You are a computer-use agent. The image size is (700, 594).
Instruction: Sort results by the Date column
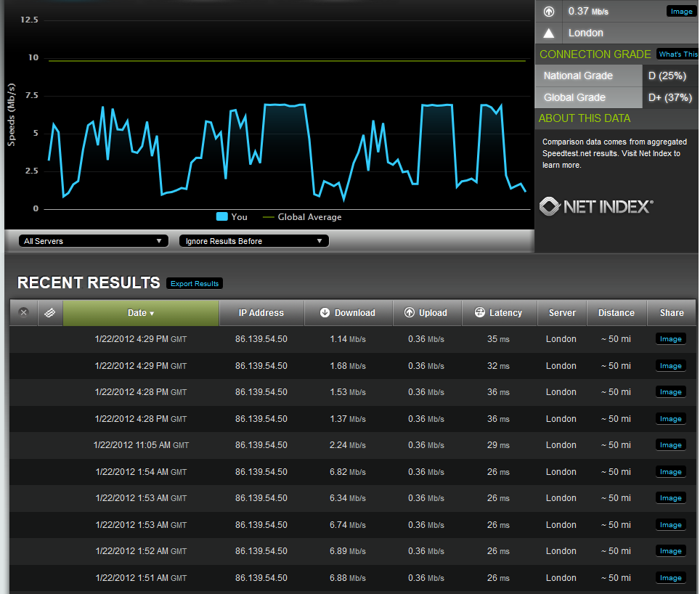(x=141, y=313)
